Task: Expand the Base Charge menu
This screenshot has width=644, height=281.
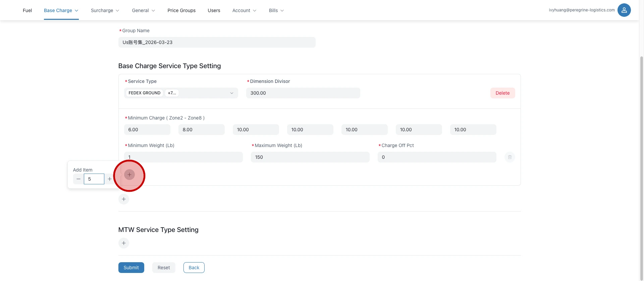Action: tap(61, 10)
